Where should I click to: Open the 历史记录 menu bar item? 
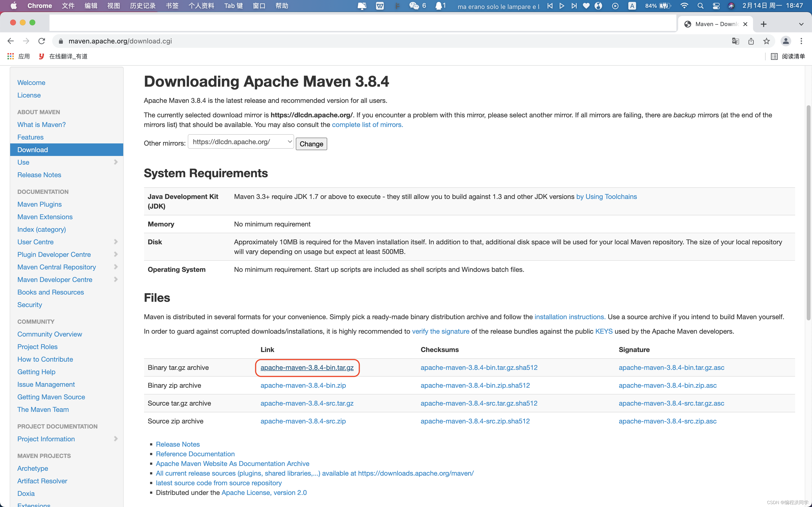[x=143, y=6]
